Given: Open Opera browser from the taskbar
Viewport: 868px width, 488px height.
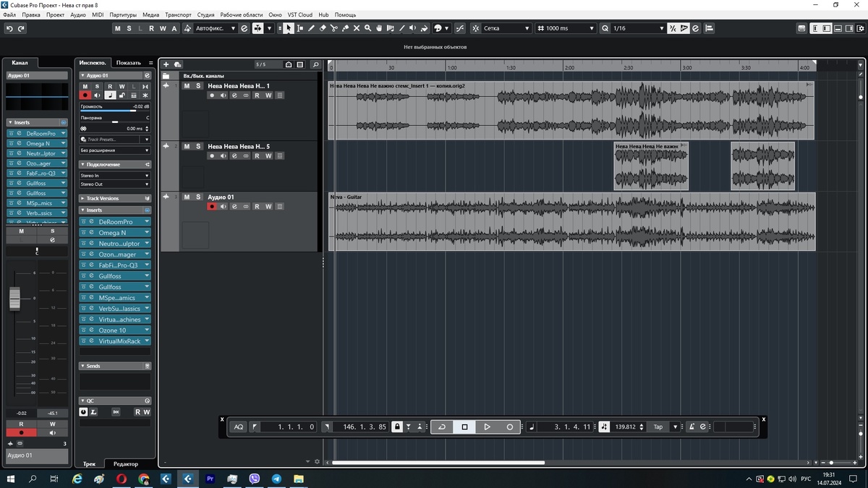Looking at the screenshot, I should 122,479.
